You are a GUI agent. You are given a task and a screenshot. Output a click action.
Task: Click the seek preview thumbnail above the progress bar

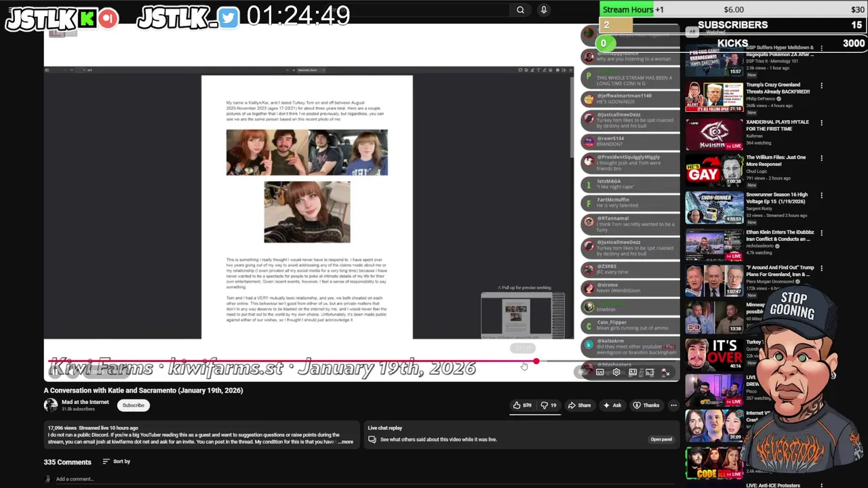tap(523, 315)
